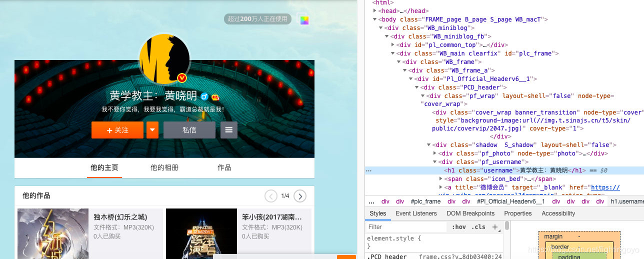Viewport: 644px width, 259px height.
Task: Expand the span icon_bed node
Action: (x=441, y=179)
